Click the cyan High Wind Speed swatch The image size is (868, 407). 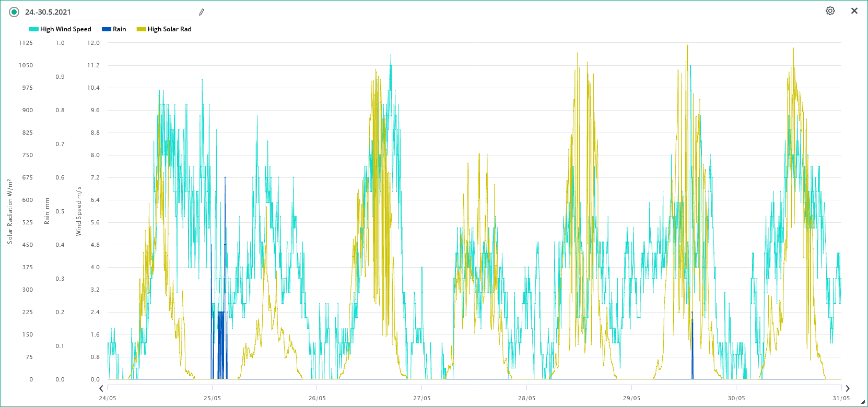click(x=33, y=29)
